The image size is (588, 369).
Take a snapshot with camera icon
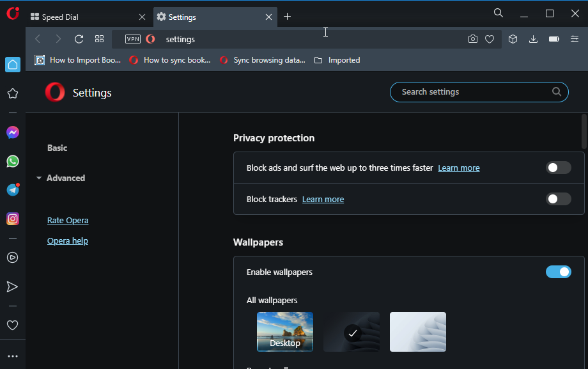coord(473,39)
